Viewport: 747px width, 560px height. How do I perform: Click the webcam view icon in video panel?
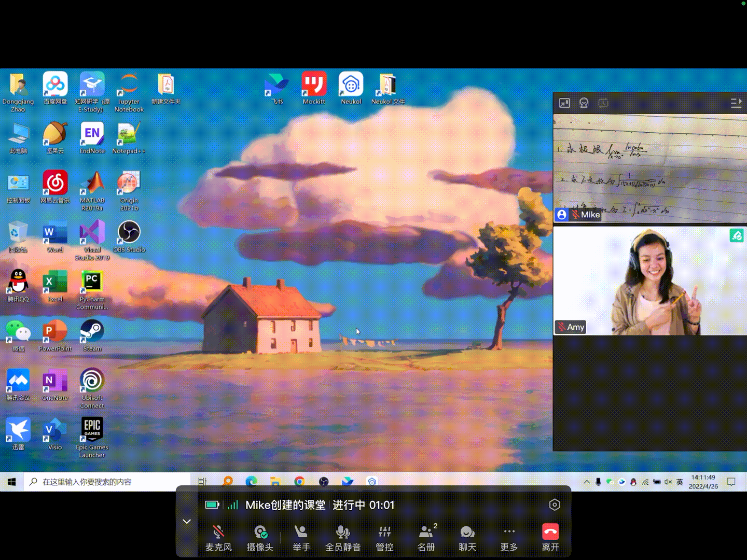pos(584,103)
